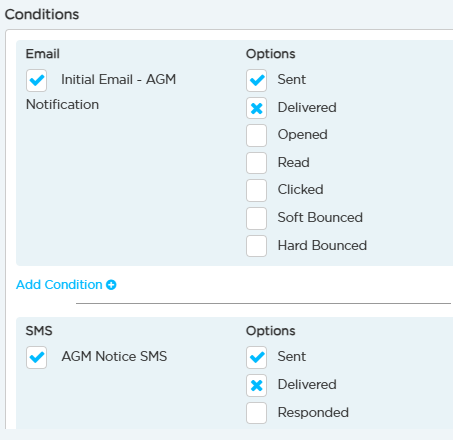The height and width of the screenshot is (448, 453).
Task: Check the Soft Bounced option checkbox
Action: point(256,218)
